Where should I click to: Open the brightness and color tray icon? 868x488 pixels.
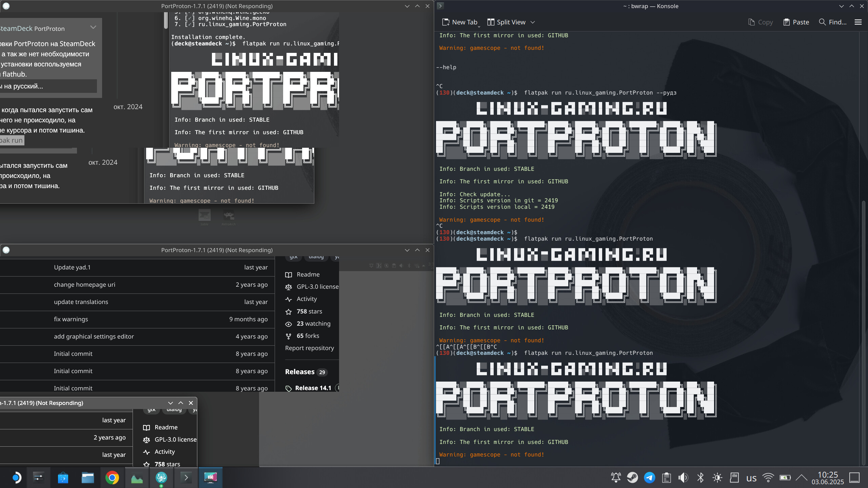point(717,478)
